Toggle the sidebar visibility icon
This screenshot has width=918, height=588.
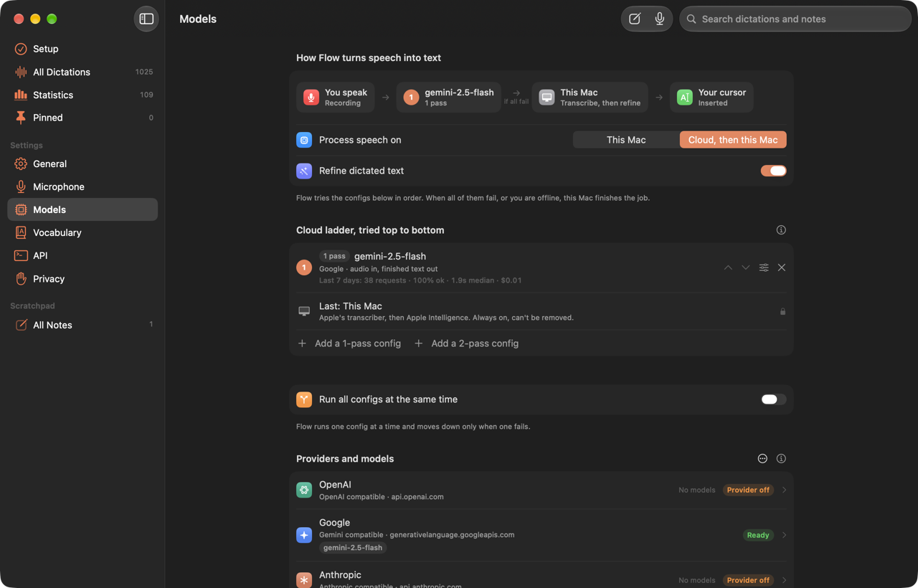[x=146, y=19]
